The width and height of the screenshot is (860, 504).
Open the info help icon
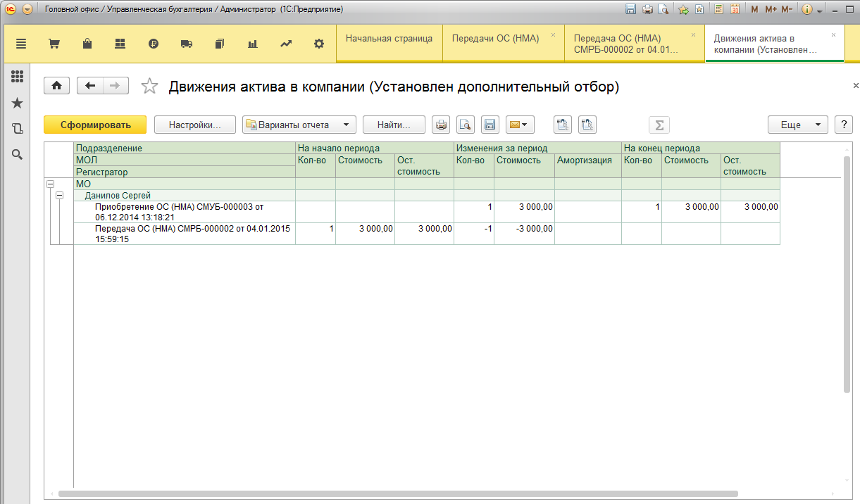pyautogui.click(x=807, y=9)
